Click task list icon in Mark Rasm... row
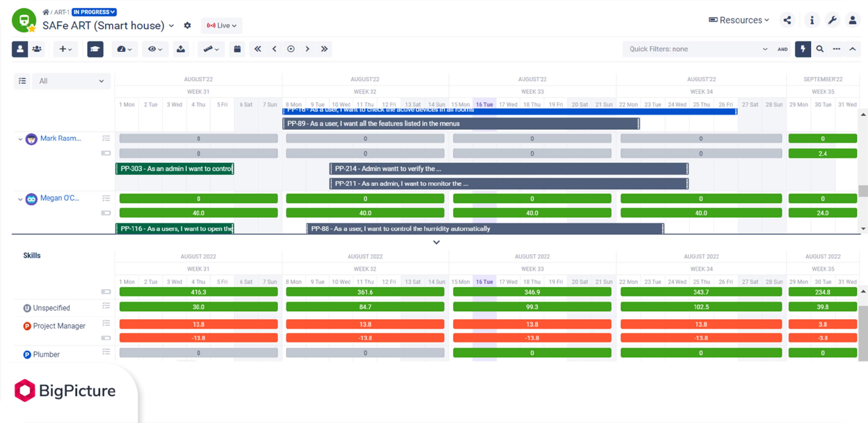This screenshot has height=423, width=868. coord(106,138)
